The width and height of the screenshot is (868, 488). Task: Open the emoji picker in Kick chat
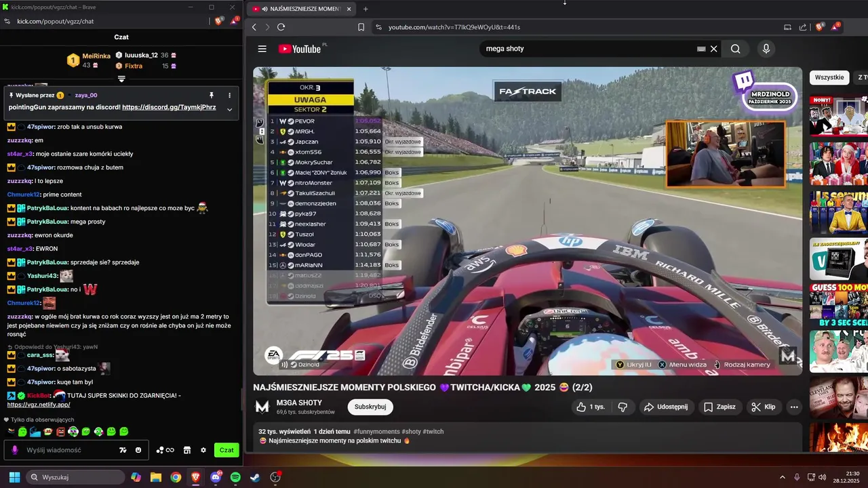coord(138,450)
